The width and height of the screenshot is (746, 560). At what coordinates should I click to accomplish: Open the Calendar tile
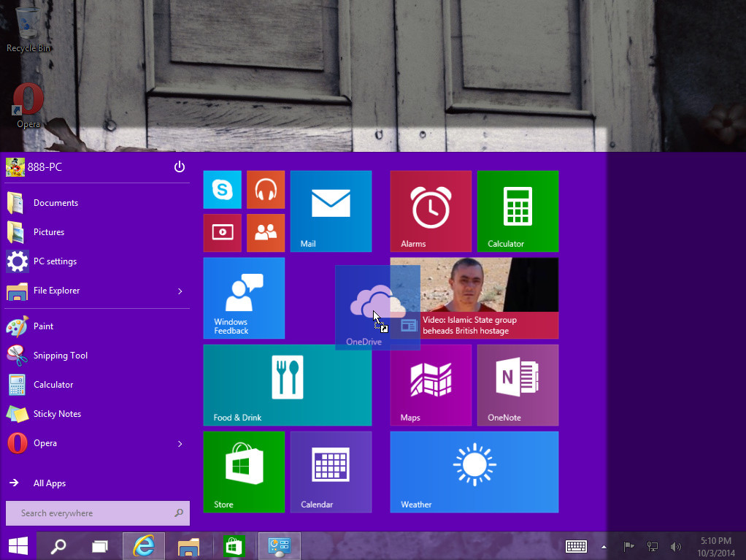tap(331, 472)
